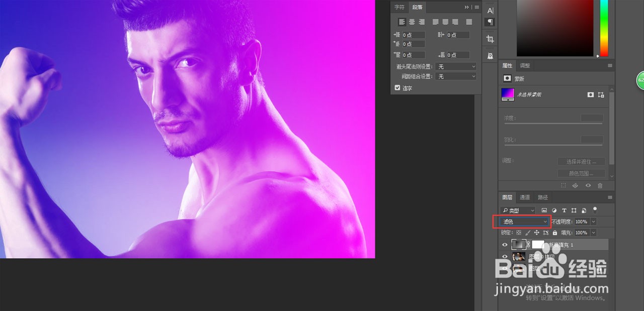Click lock image pixels brush icon
Viewport: 644px width, 311px height.
[x=528, y=233]
